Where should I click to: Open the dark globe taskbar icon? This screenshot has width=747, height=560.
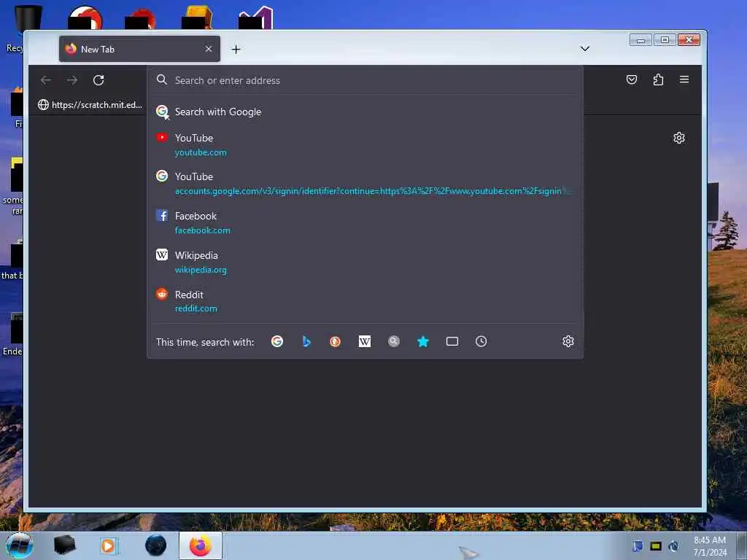point(156,545)
